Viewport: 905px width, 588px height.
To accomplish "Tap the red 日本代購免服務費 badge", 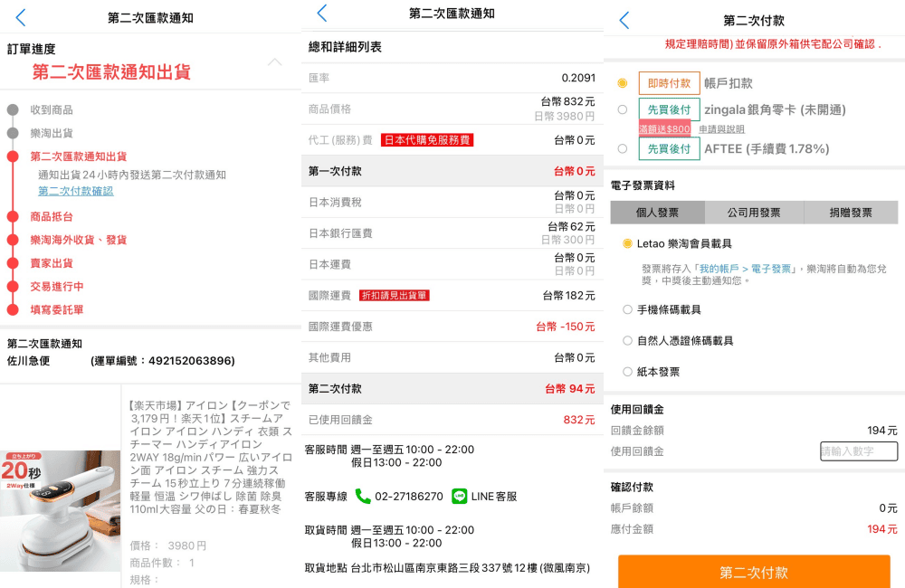I will [x=427, y=140].
